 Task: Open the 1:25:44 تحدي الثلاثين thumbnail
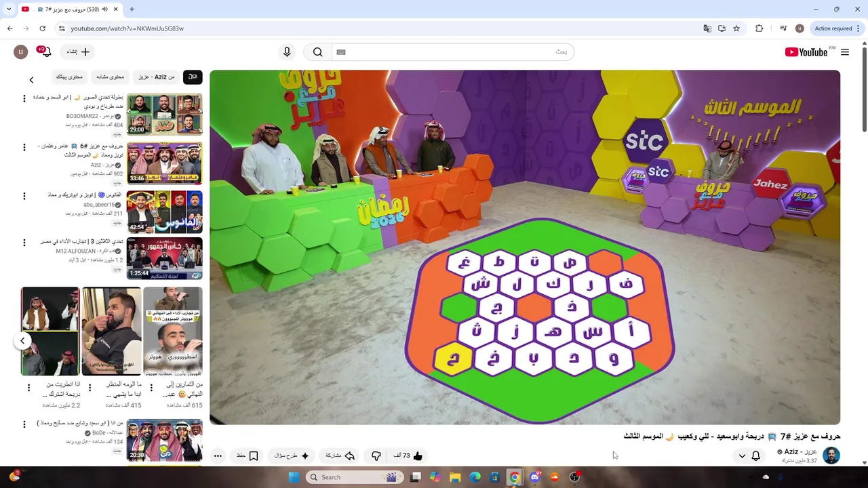(x=165, y=258)
